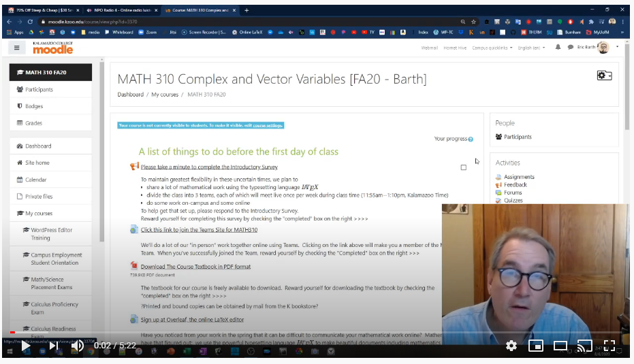Click the Kalamazoo College Moodle logo

click(x=53, y=48)
